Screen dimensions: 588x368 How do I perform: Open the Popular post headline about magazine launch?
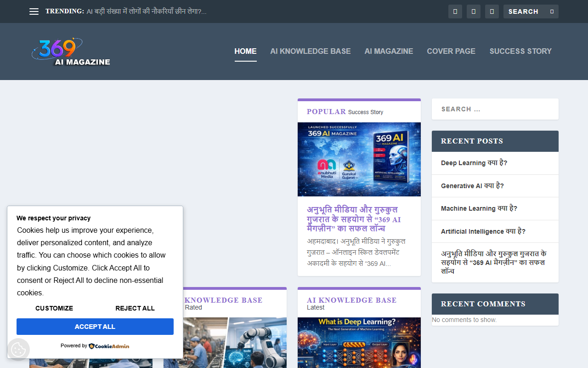(x=354, y=219)
